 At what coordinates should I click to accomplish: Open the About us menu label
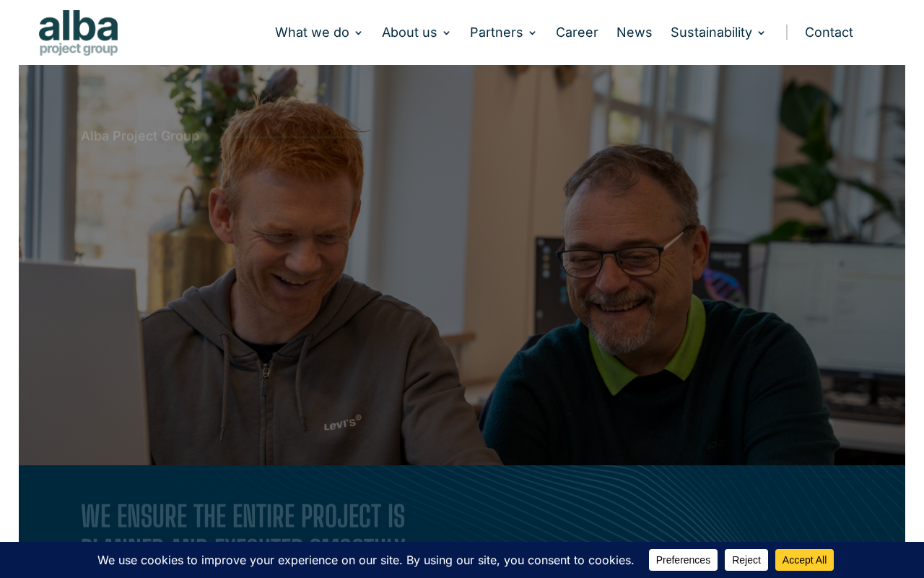[x=409, y=33]
